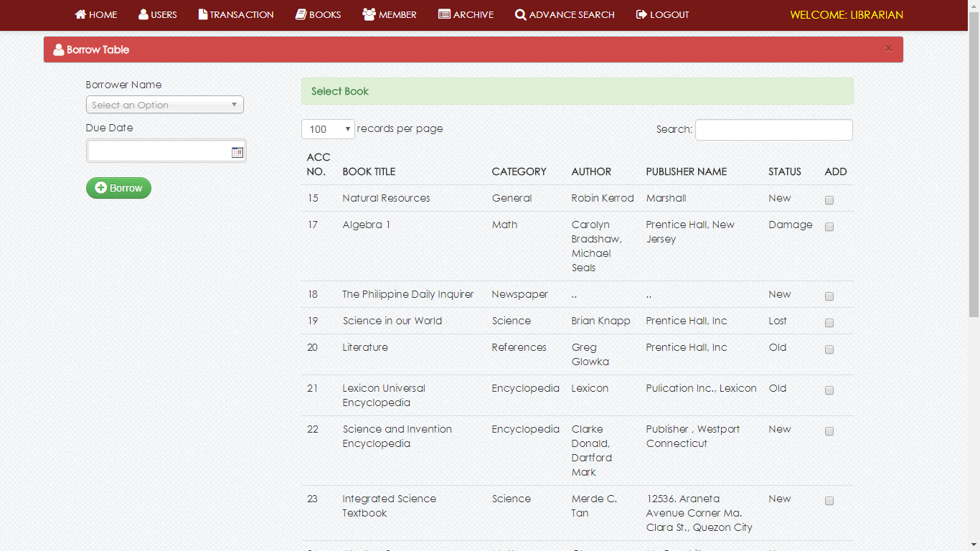Sort by the Category column header
This screenshot has width=980, height=551.
(x=519, y=171)
